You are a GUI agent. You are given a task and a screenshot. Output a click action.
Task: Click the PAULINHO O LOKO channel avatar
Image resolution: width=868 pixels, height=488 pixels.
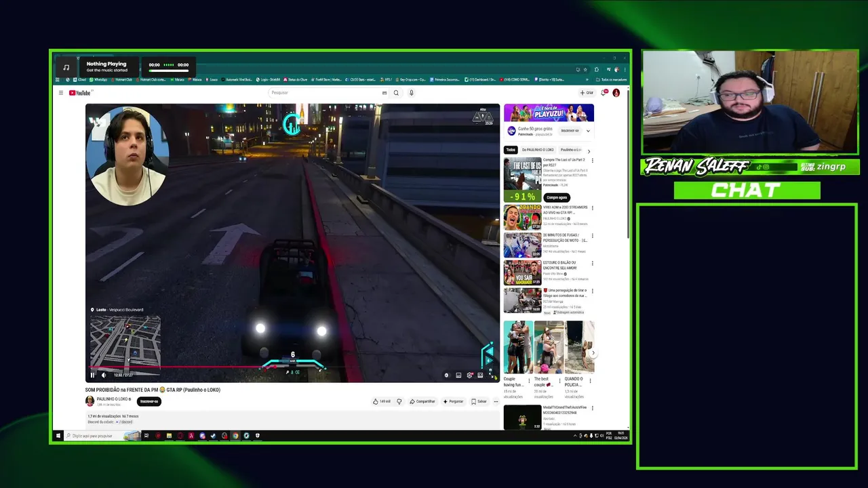click(90, 401)
